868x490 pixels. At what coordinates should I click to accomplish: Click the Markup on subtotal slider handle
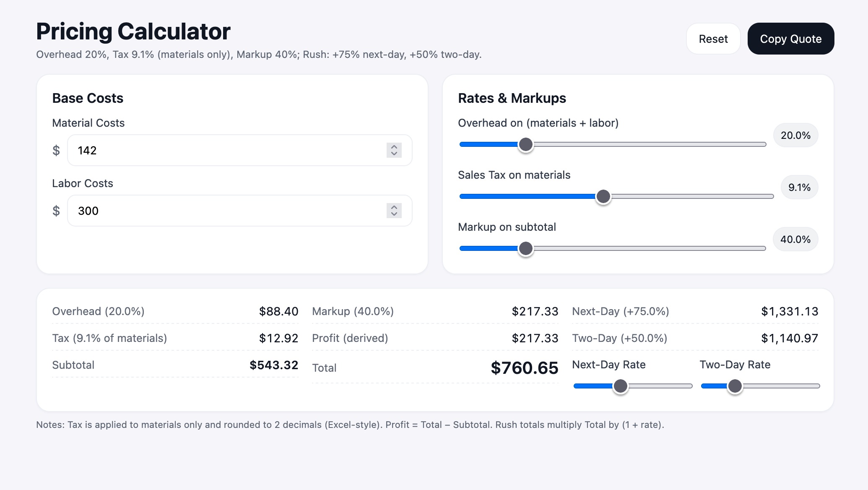(x=525, y=248)
